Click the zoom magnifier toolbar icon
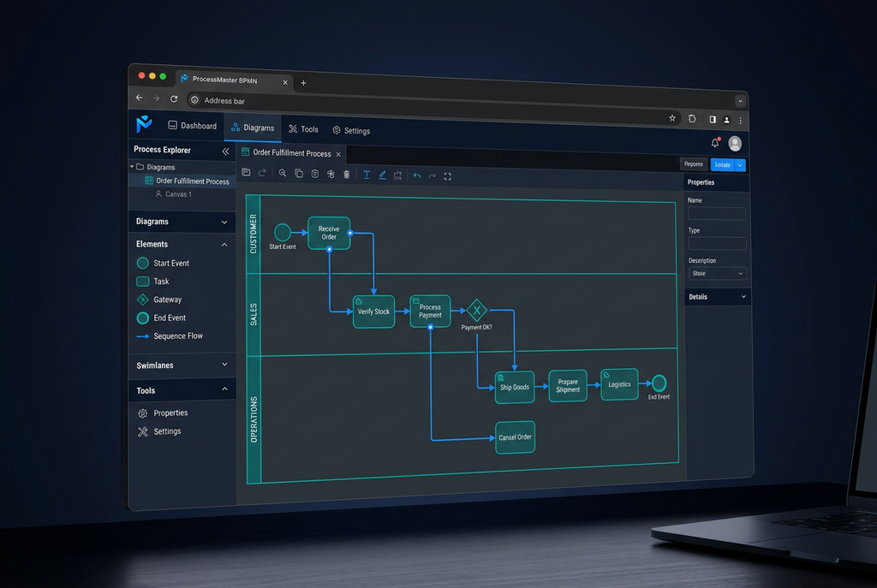Viewport: 877px width, 588px height. click(x=283, y=173)
